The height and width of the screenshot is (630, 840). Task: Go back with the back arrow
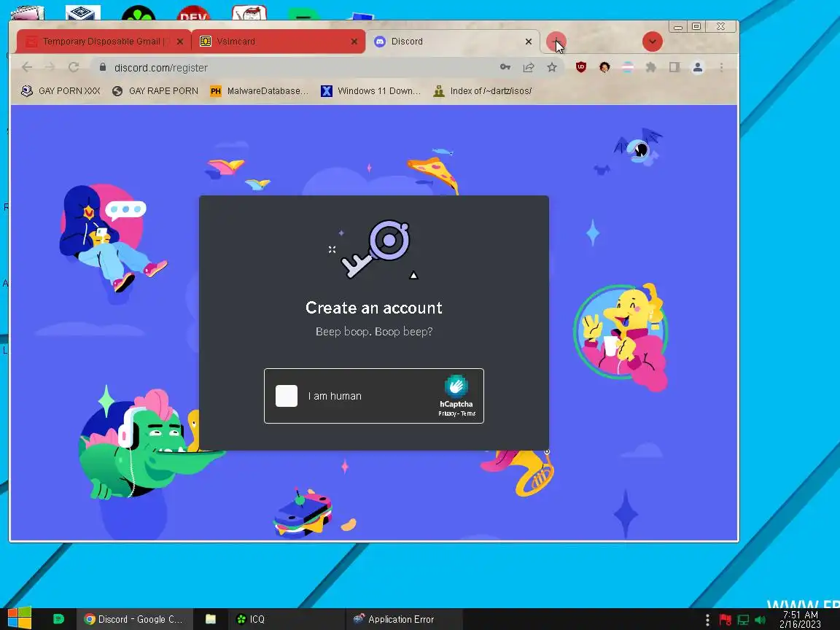27,67
